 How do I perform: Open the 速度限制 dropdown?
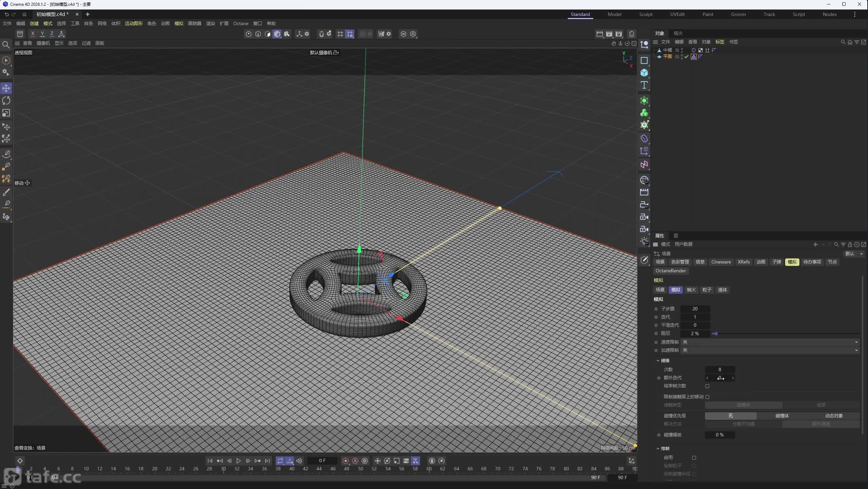(770, 342)
